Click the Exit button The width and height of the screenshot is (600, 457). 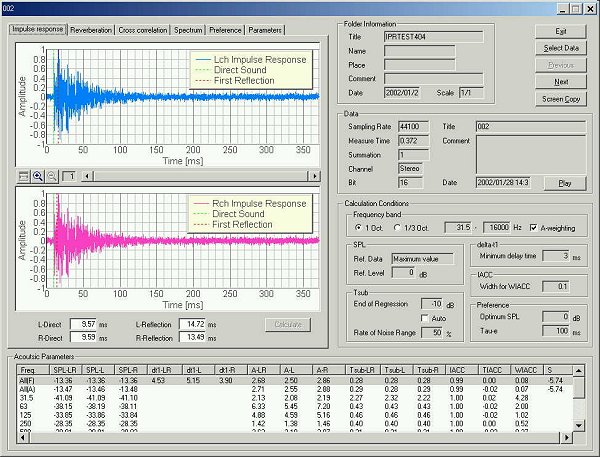tap(561, 32)
